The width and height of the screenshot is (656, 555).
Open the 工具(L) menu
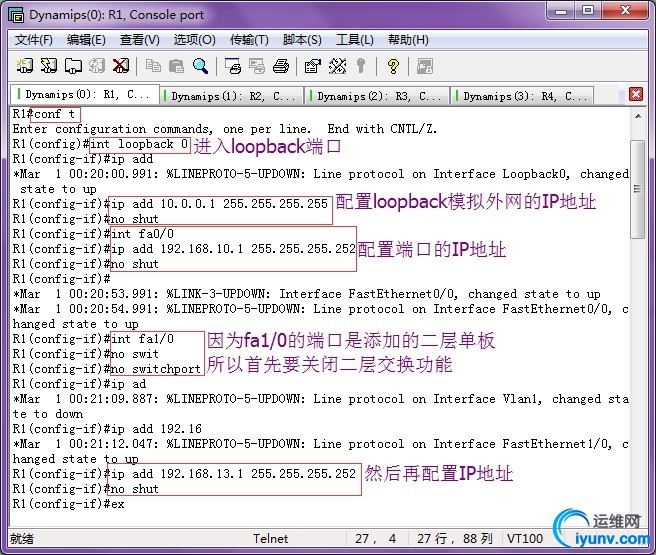[x=355, y=40]
